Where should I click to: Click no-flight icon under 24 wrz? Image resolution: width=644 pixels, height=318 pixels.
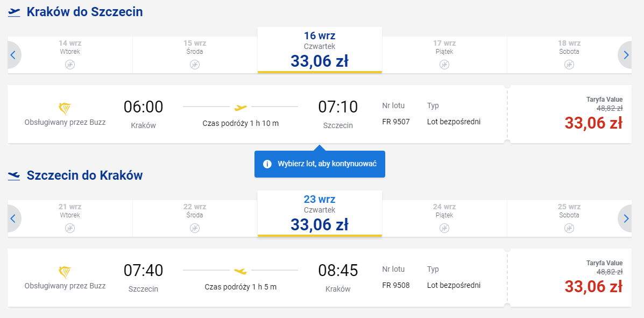click(x=444, y=228)
